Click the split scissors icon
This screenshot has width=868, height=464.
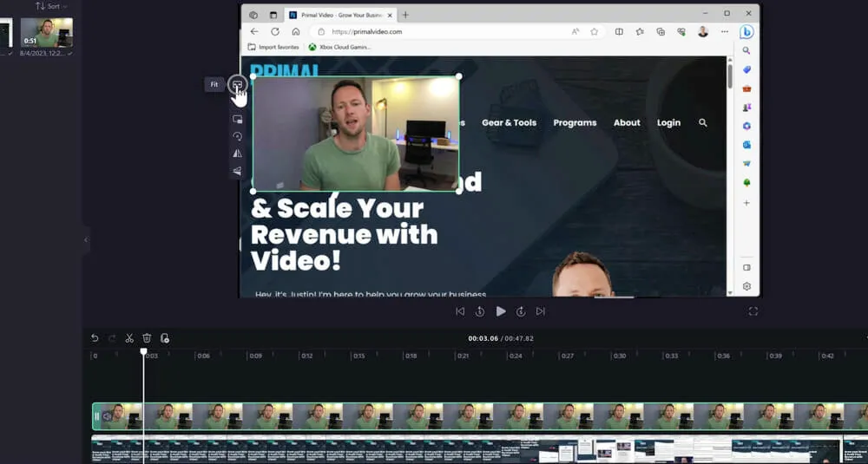(129, 338)
